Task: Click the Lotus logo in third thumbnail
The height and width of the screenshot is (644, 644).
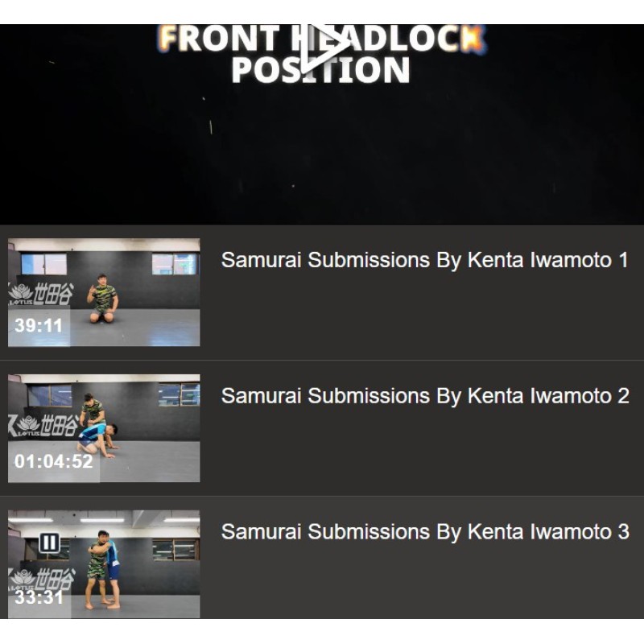Action: coord(41,579)
